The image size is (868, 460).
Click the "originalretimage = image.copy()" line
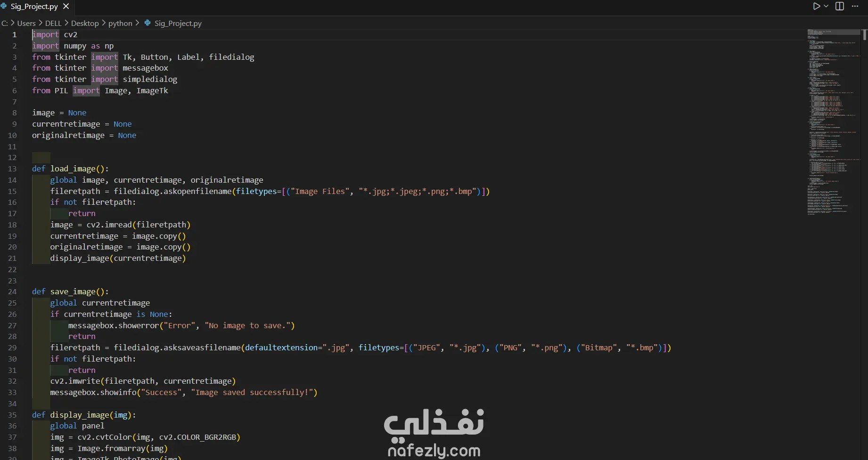[121, 247]
